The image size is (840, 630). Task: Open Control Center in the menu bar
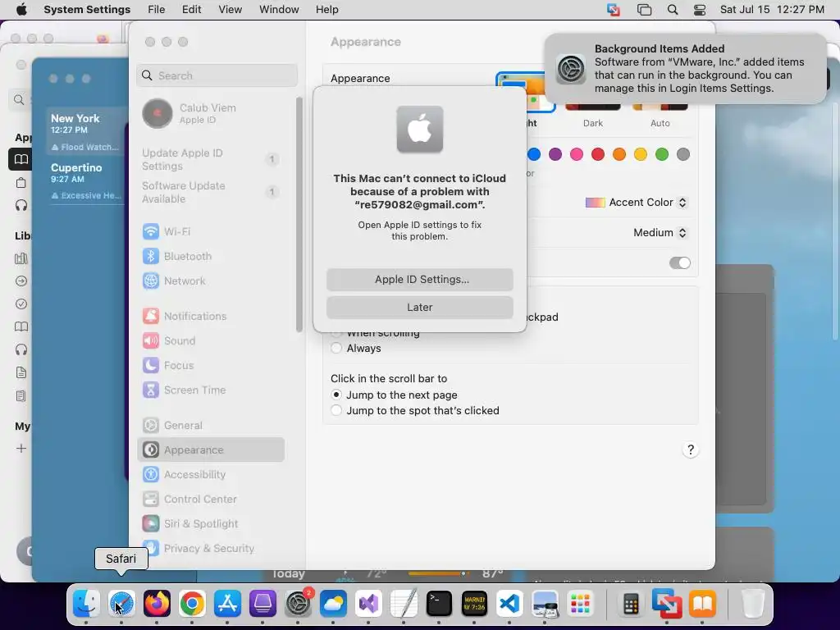click(x=700, y=10)
